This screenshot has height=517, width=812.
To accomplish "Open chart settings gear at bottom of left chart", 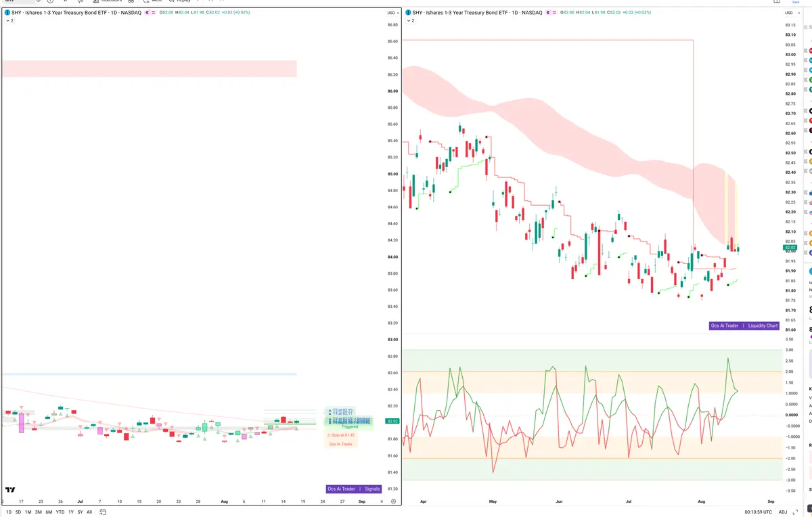I will pyautogui.click(x=393, y=501).
